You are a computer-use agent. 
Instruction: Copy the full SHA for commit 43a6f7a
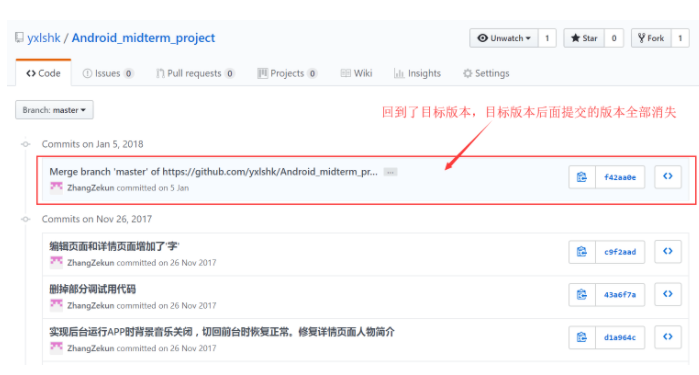click(582, 295)
